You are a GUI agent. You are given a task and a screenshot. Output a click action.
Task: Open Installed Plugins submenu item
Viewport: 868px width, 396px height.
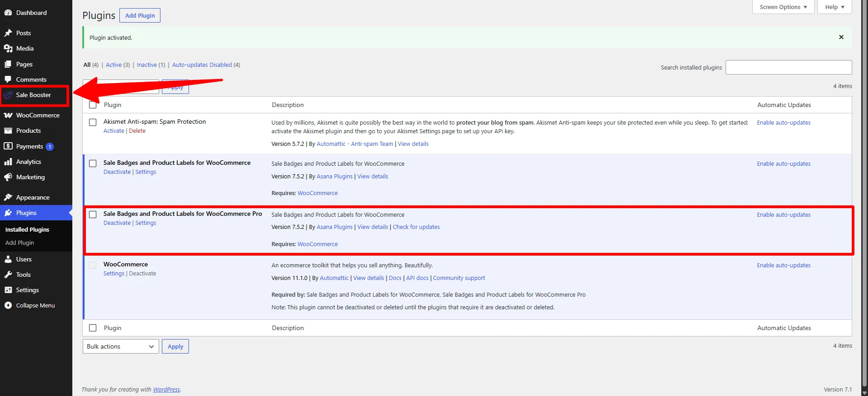(27, 229)
